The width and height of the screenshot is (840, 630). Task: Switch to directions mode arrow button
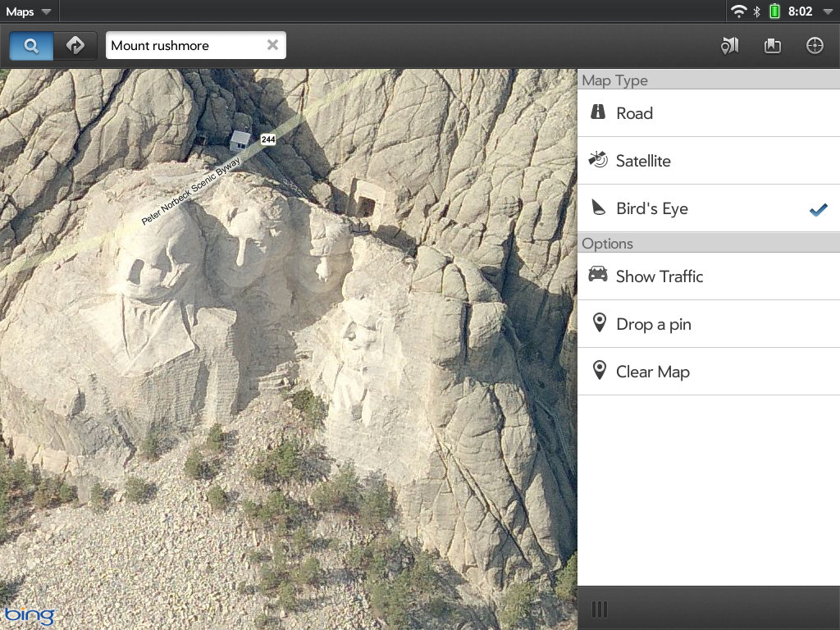click(x=75, y=46)
